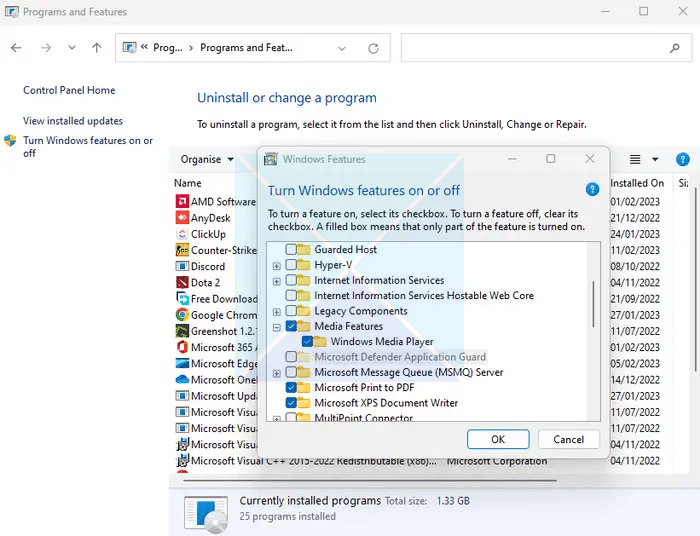Enable Microsoft Message Queue (MSMQ) Server checkbox

(291, 372)
